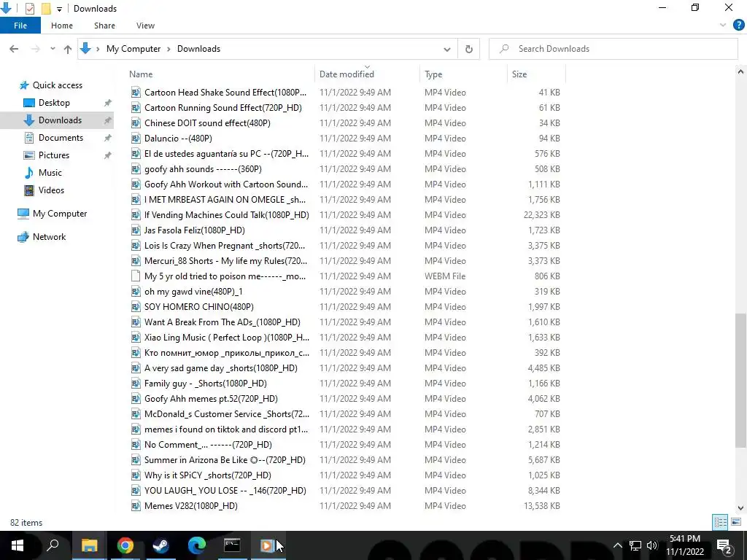747x560 pixels.
Task: Select file oh my gawd vine(480P)_1
Action: coord(193,292)
